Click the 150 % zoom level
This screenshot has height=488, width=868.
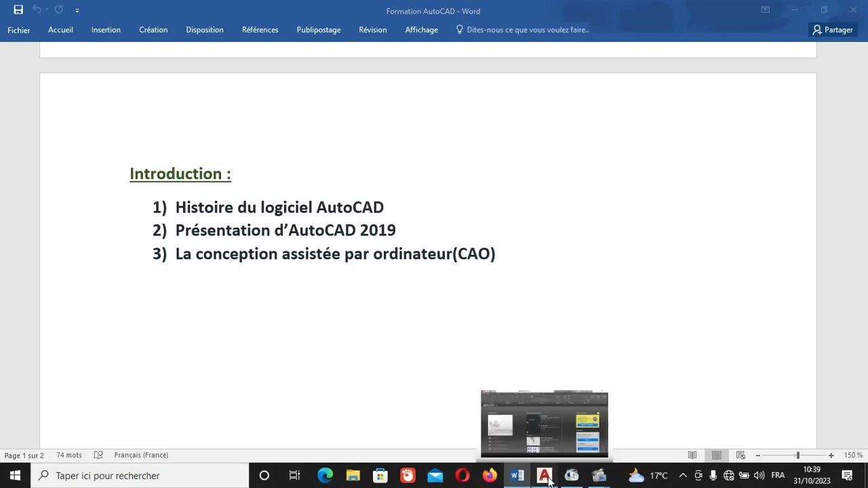[x=853, y=455]
